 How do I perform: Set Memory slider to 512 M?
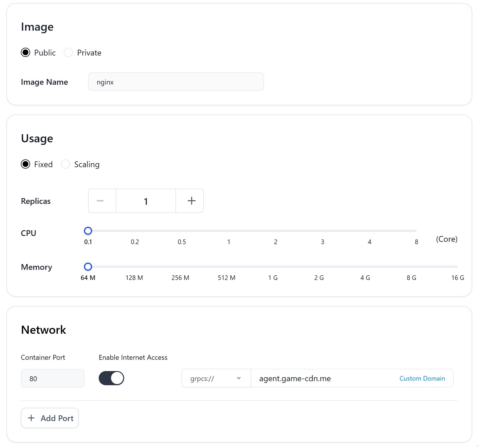[x=226, y=267]
